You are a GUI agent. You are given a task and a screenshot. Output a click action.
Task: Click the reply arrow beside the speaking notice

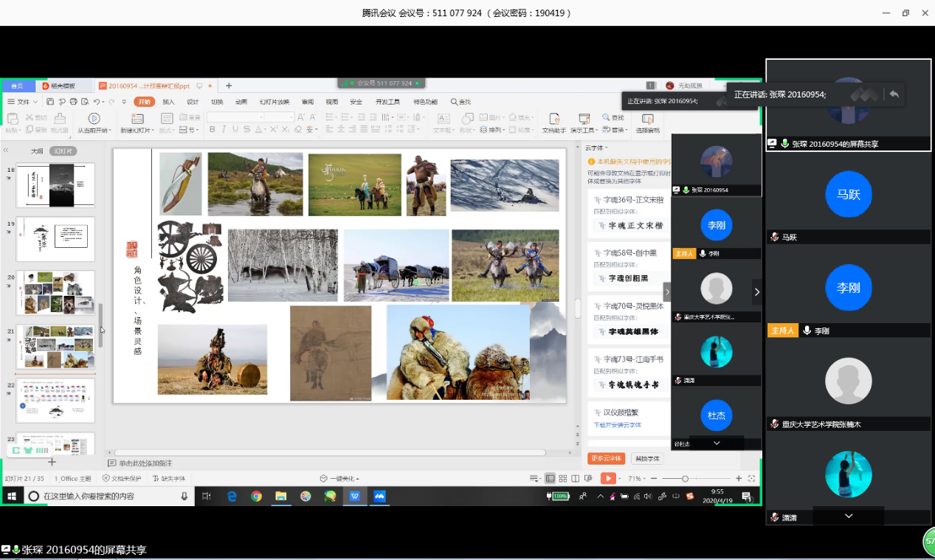click(894, 94)
